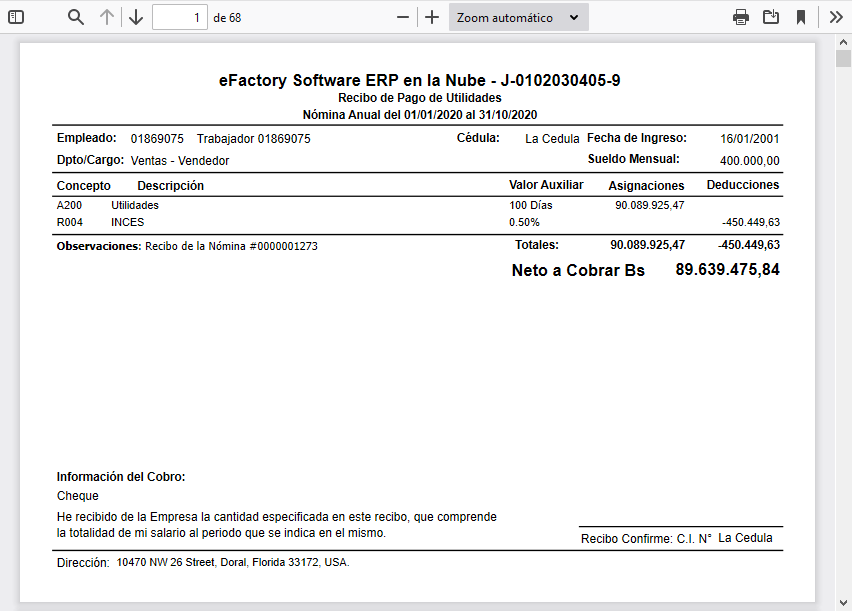This screenshot has height=611, width=852.
Task: Print the pay receipt document
Action: point(740,16)
